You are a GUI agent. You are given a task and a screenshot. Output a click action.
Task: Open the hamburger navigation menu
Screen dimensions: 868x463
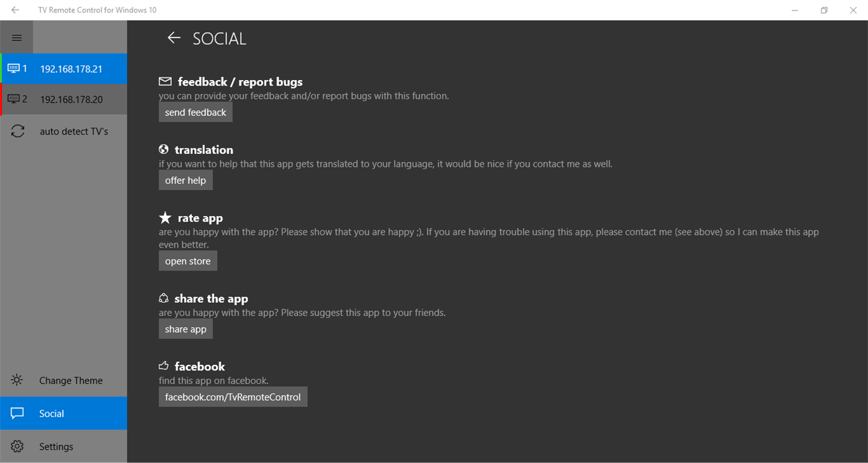[x=16, y=37]
